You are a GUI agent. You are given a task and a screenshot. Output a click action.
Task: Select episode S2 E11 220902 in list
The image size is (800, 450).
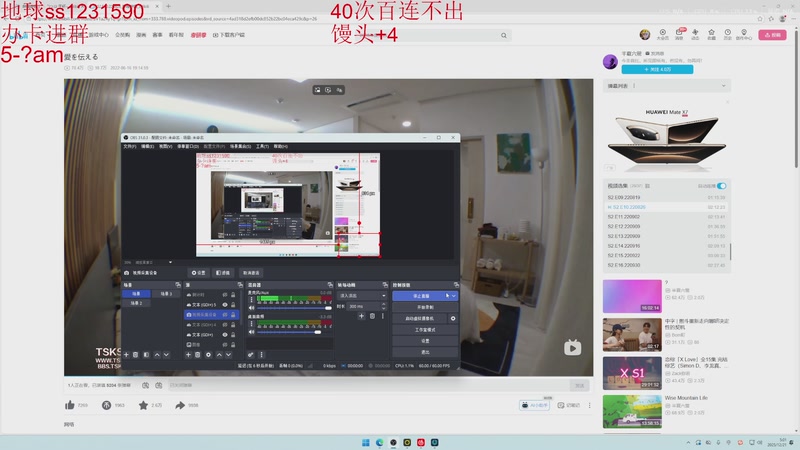666,217
